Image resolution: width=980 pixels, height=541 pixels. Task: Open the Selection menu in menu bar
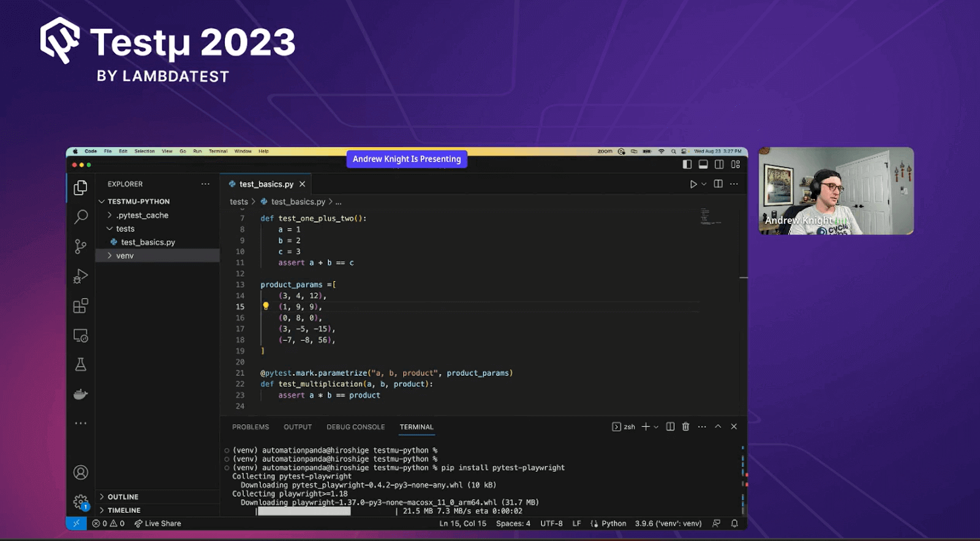145,151
